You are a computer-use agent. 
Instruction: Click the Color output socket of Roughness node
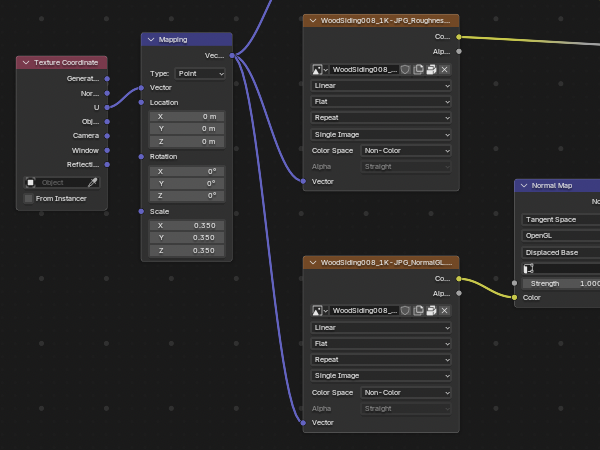(459, 37)
